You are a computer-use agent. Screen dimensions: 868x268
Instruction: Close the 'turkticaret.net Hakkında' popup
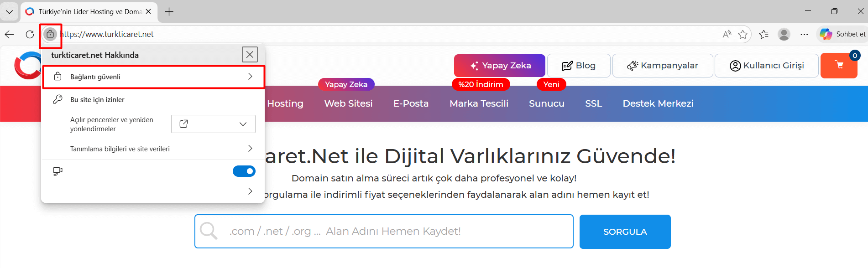[x=250, y=55]
